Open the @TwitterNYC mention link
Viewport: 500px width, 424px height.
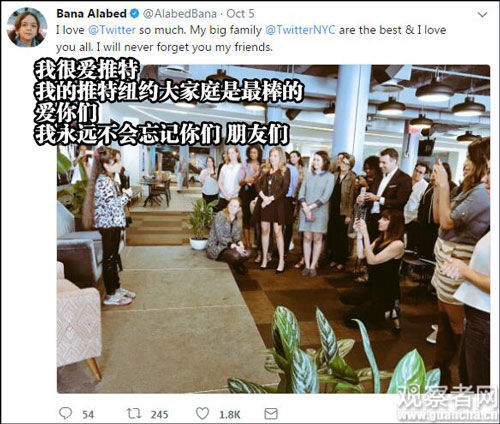click(x=300, y=30)
